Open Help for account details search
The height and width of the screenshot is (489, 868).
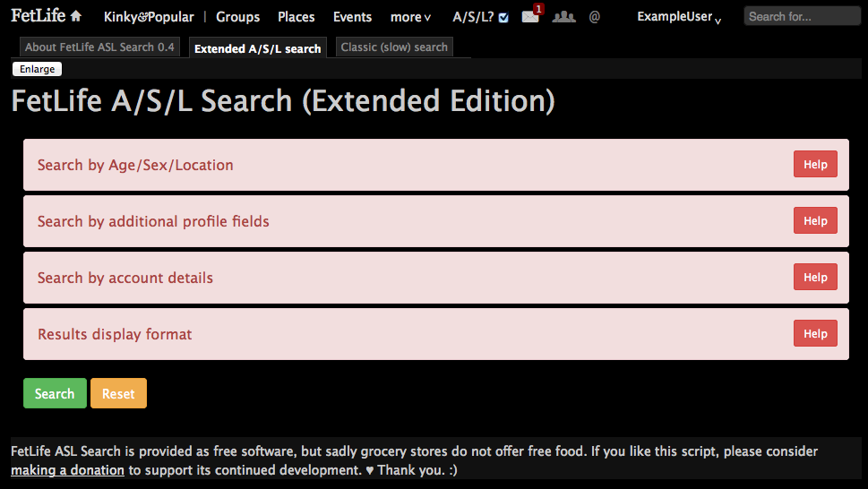[815, 277]
